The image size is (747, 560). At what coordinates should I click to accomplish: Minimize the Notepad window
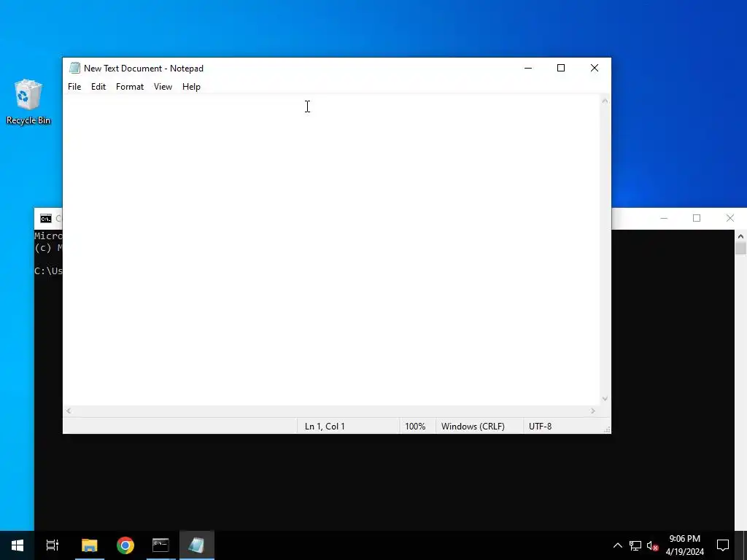point(528,68)
